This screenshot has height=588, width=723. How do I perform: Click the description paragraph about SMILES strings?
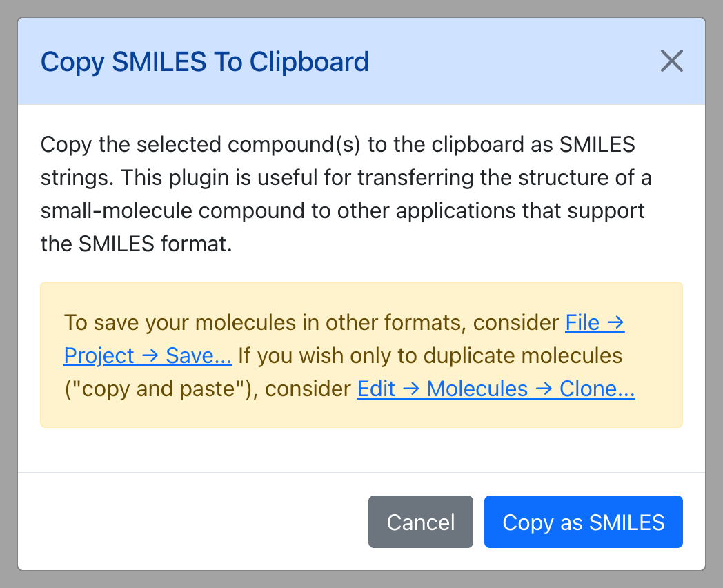[x=346, y=194]
